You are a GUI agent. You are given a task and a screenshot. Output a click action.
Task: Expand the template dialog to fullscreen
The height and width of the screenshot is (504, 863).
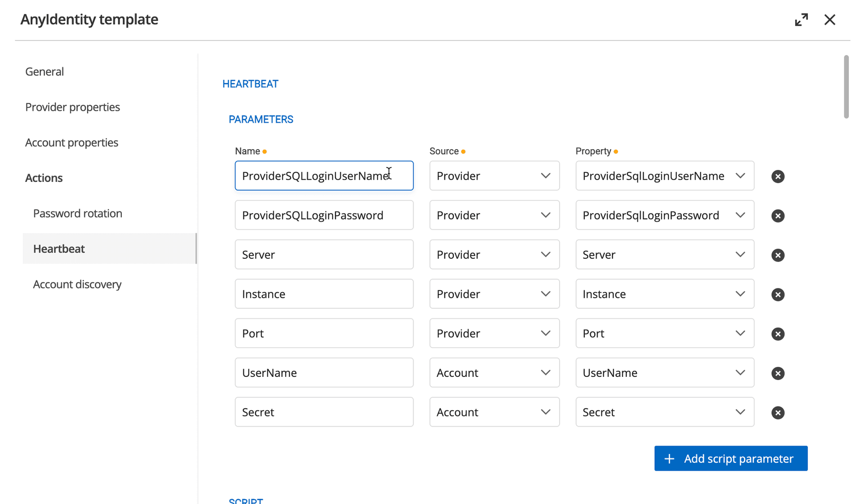801,20
